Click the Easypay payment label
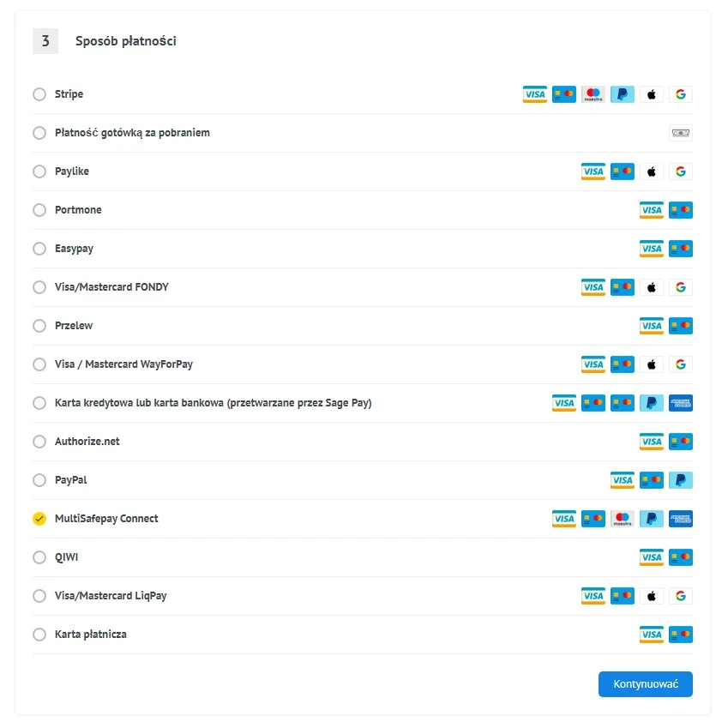The height and width of the screenshot is (728, 728). (74, 249)
